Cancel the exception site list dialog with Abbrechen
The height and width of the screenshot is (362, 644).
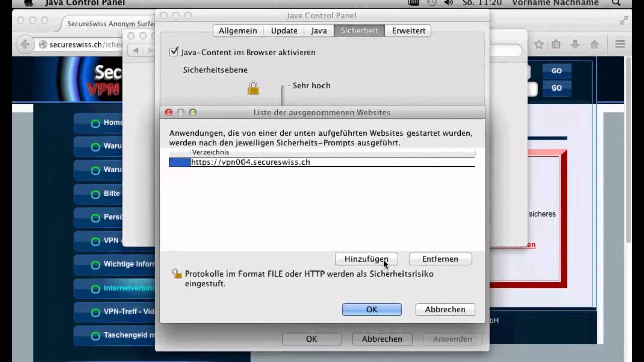point(445,309)
